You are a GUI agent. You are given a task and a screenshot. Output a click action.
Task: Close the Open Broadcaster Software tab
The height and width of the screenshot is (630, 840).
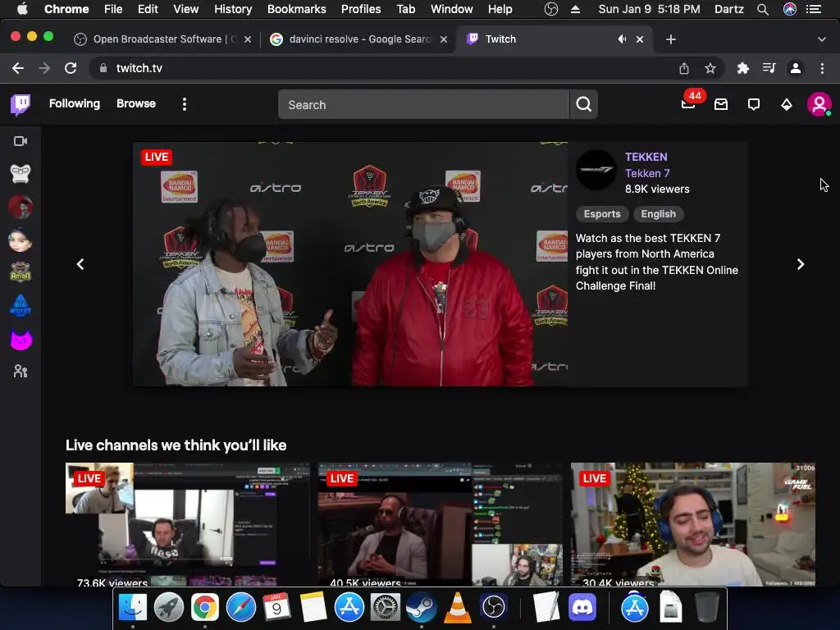tap(248, 39)
